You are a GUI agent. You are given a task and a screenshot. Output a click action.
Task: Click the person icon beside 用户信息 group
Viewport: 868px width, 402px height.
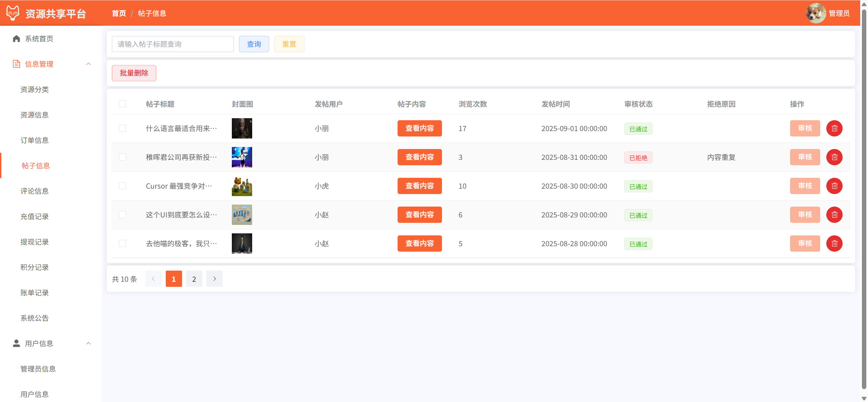point(16,343)
